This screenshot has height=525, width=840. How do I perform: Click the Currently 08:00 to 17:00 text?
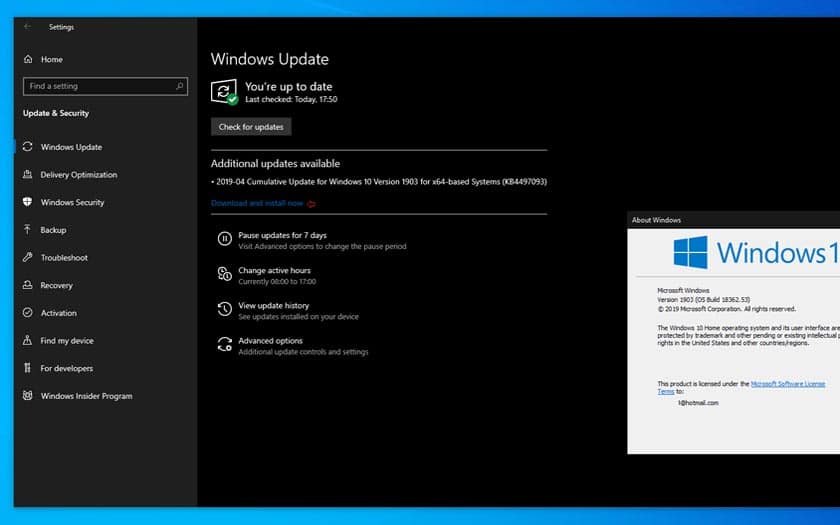click(277, 282)
